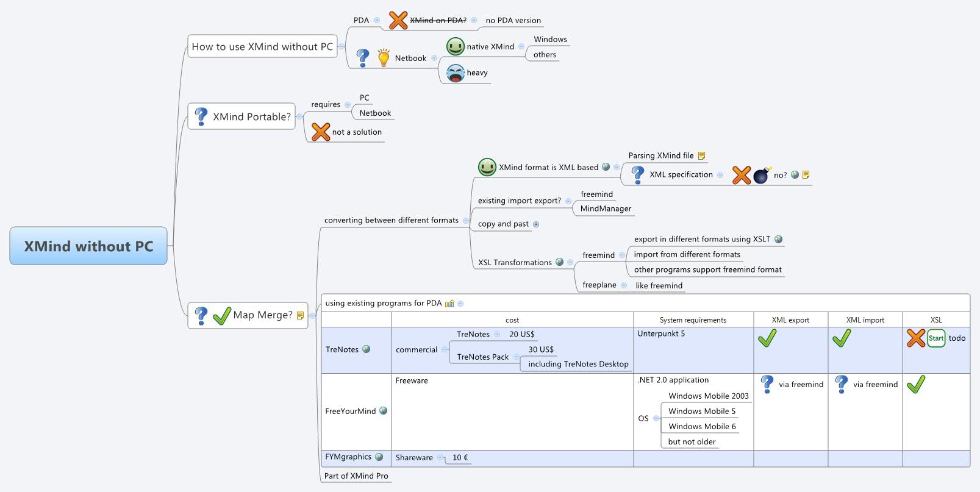This screenshot has height=492, width=980.
Task: Click the green smiley on native XMind
Action: [456, 46]
